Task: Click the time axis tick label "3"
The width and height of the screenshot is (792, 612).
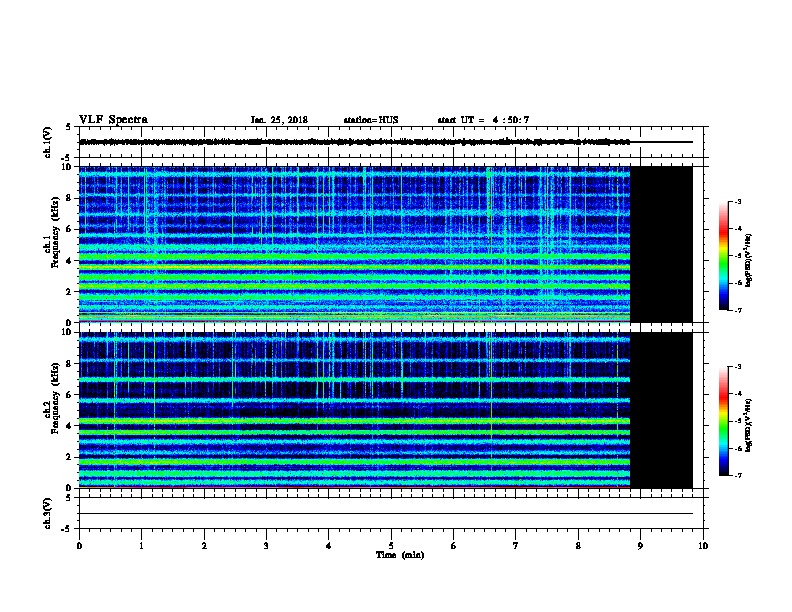Action: 266,545
